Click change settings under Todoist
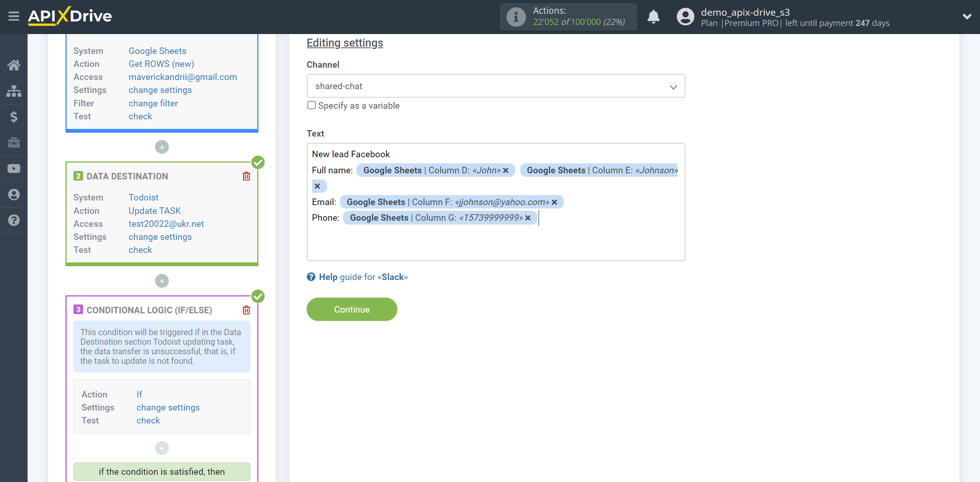 click(x=160, y=237)
